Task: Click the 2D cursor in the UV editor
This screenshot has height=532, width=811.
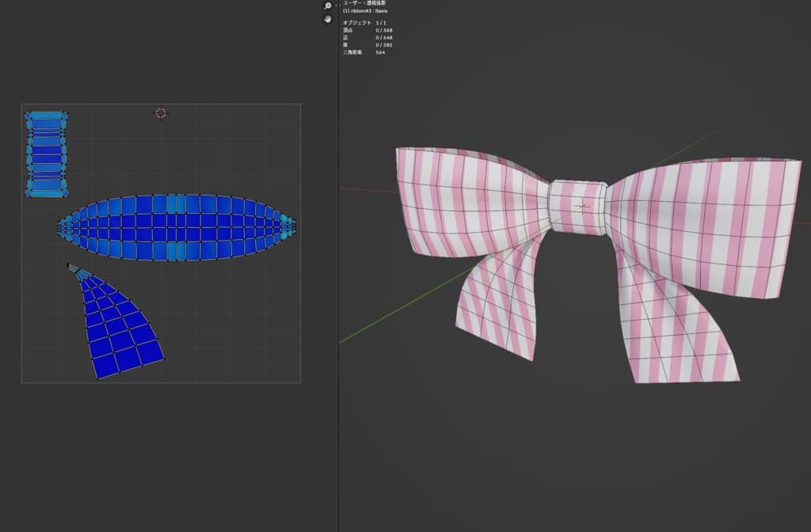Action: [161, 113]
